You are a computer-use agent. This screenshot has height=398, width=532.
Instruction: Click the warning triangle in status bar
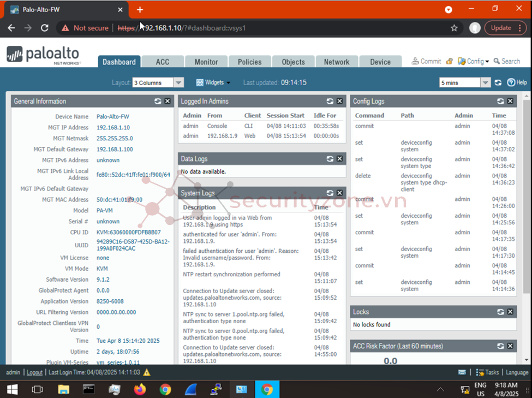[x=147, y=372]
